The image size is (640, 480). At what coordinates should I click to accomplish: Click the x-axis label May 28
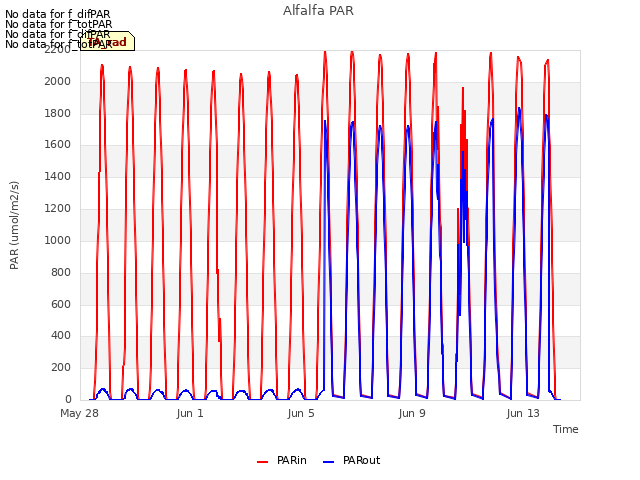click(80, 413)
